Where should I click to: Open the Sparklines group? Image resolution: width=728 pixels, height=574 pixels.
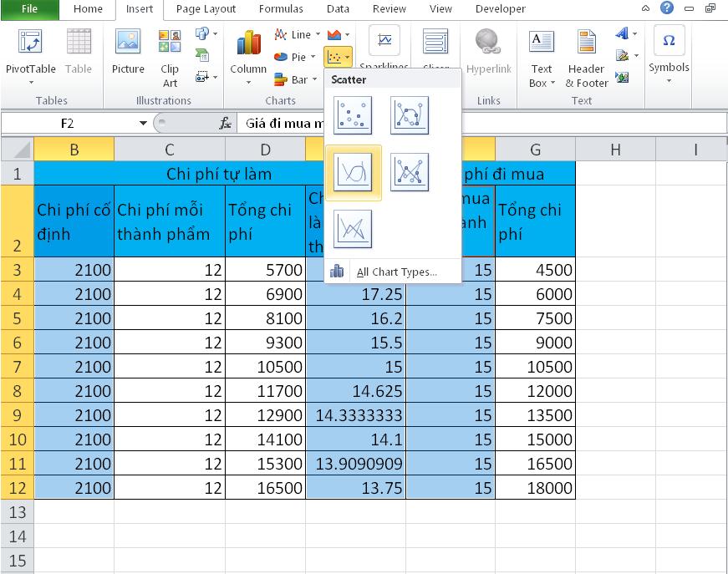tap(384, 47)
